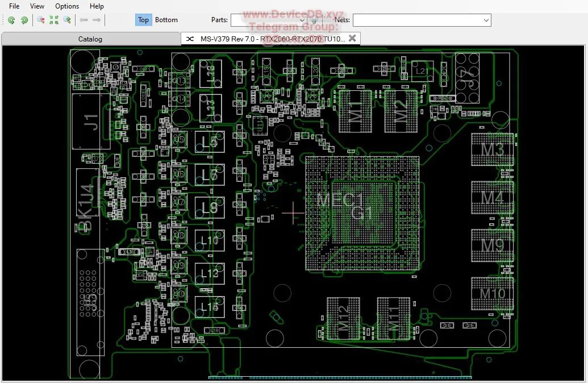588x383 pixels.
Task: Open the Options menu
Action: 66,6
